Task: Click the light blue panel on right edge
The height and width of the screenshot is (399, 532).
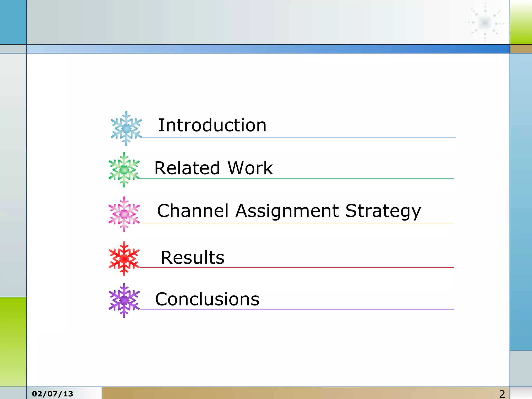Action: (521, 201)
